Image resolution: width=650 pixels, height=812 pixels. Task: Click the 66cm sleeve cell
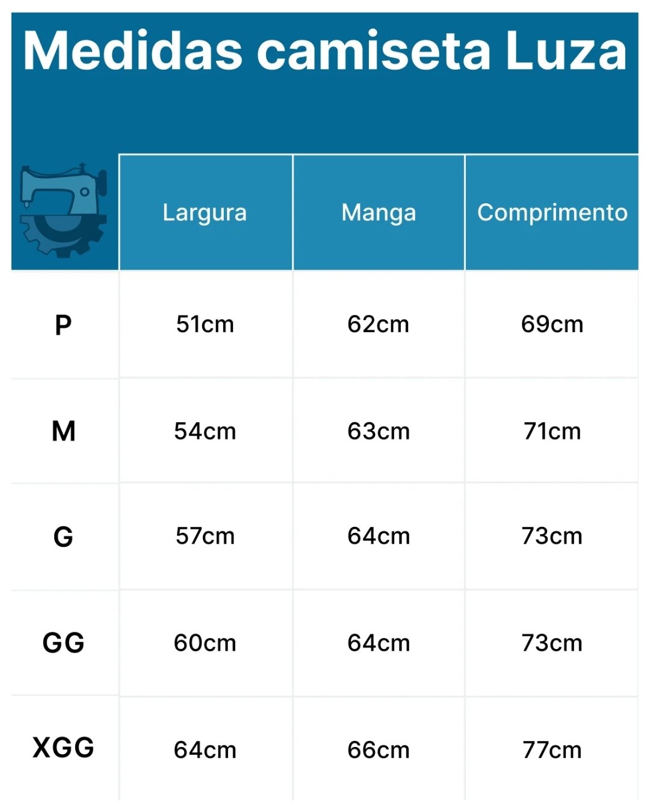[379, 750]
